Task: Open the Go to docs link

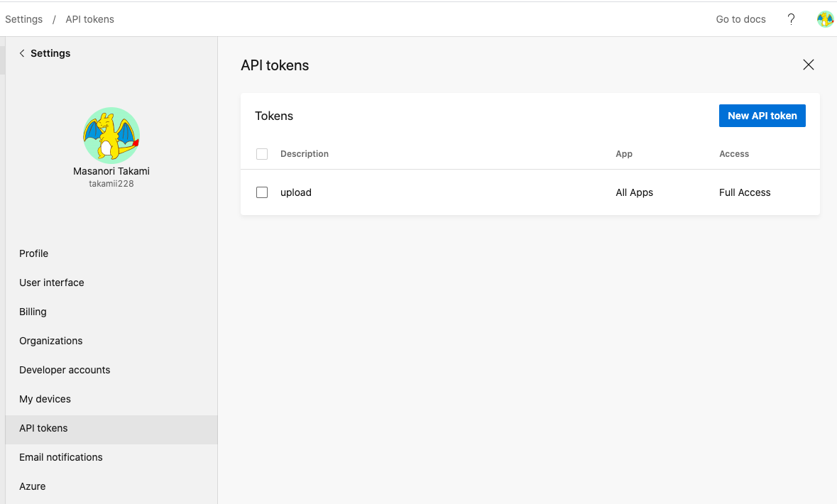Action: [x=740, y=19]
